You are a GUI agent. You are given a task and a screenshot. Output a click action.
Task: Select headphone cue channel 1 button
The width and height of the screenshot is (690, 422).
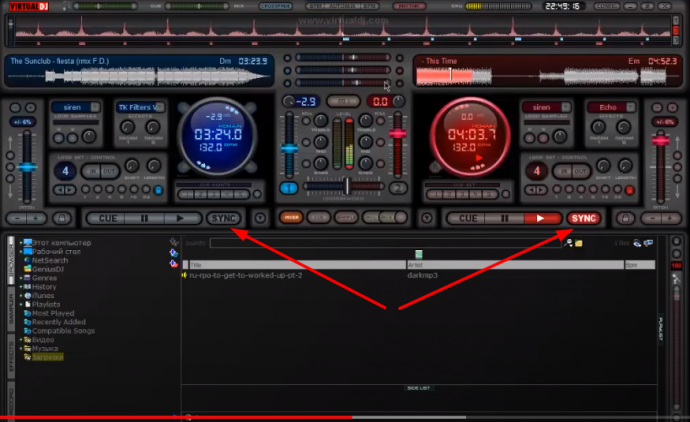click(x=289, y=188)
